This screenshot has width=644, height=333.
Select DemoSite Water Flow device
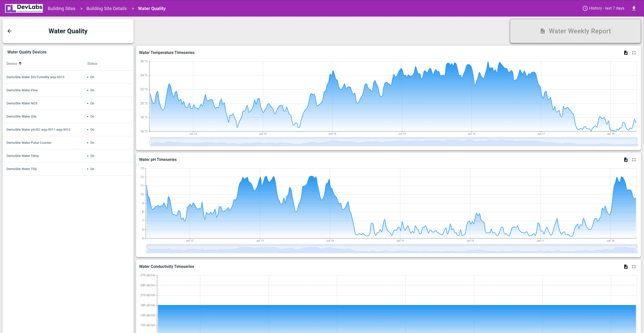(x=68, y=90)
